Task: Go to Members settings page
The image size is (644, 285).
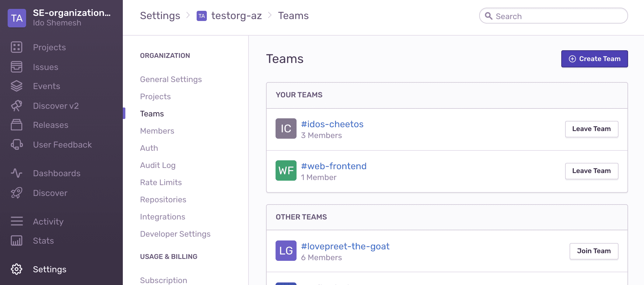Action: click(x=157, y=131)
